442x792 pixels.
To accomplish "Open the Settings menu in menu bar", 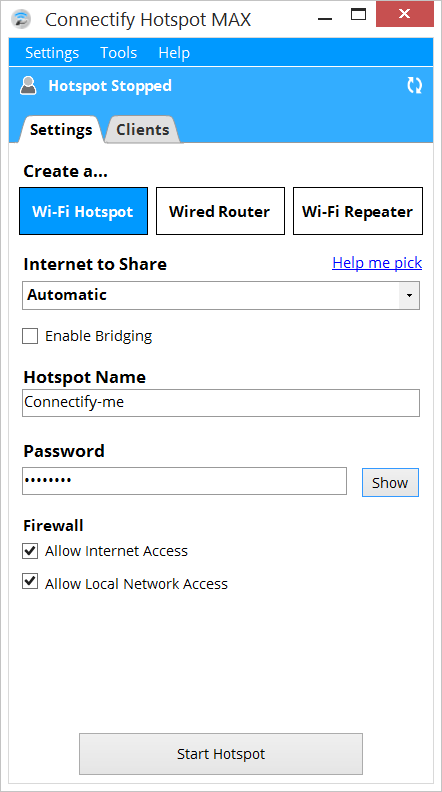I will pos(52,53).
